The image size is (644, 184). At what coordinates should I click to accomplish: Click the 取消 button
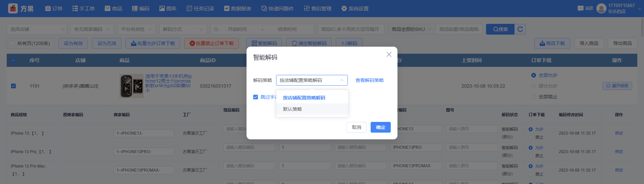[x=357, y=127]
